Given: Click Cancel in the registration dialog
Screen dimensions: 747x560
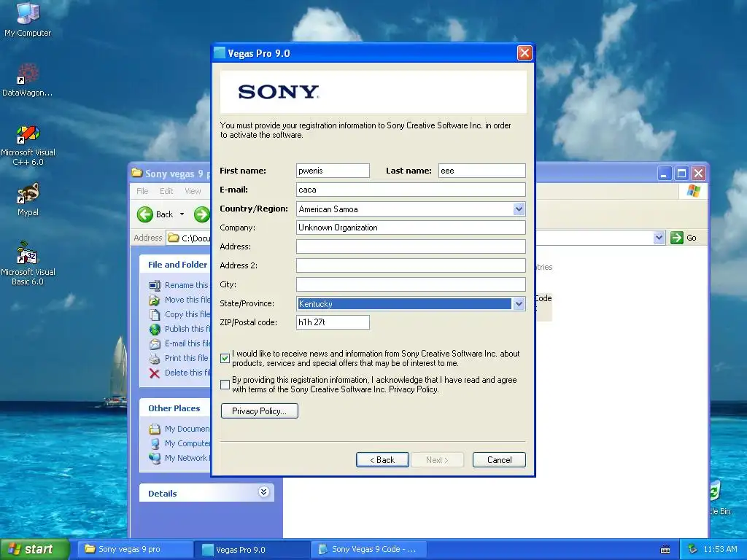Looking at the screenshot, I should coord(499,460).
